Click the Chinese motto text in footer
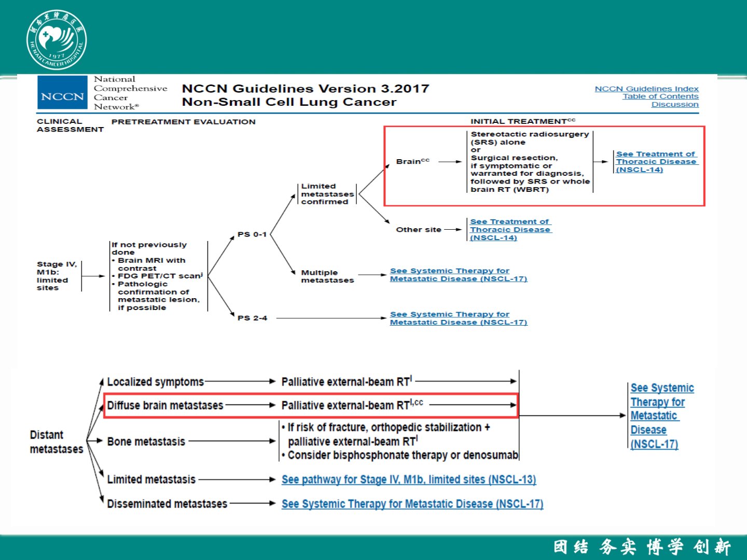 pos(642,547)
